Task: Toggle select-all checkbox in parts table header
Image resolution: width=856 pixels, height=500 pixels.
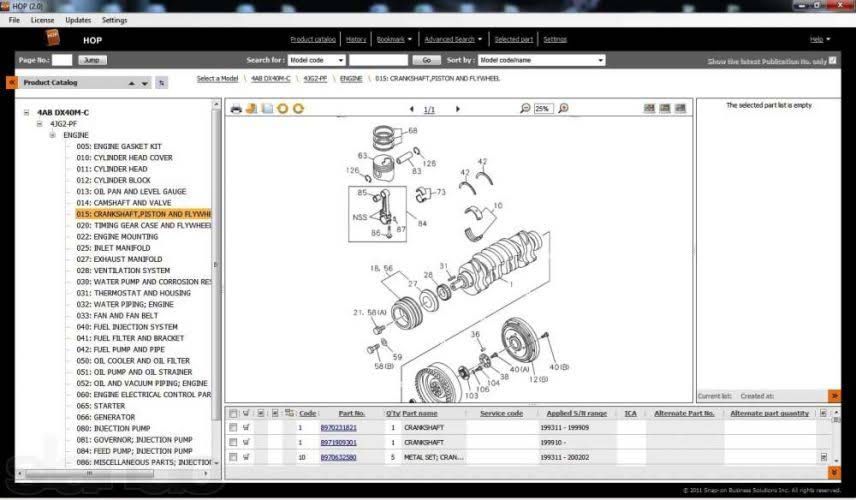Action: pos(233,413)
